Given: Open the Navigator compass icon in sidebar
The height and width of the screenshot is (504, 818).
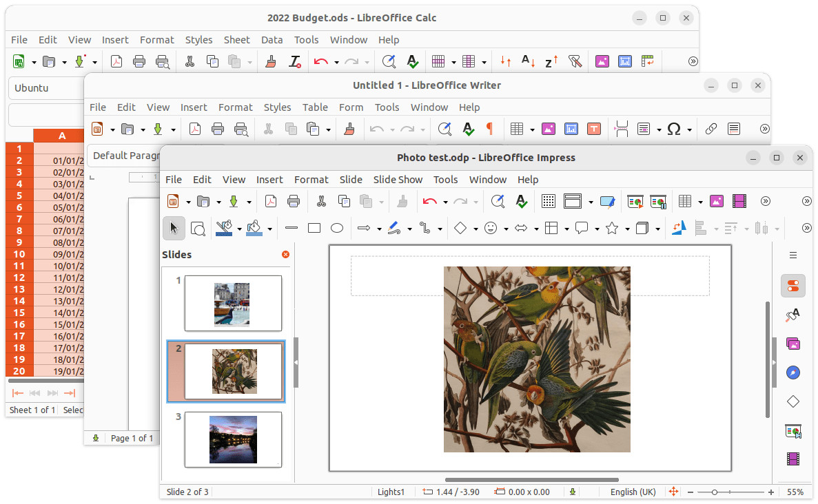Looking at the screenshot, I should click(793, 372).
